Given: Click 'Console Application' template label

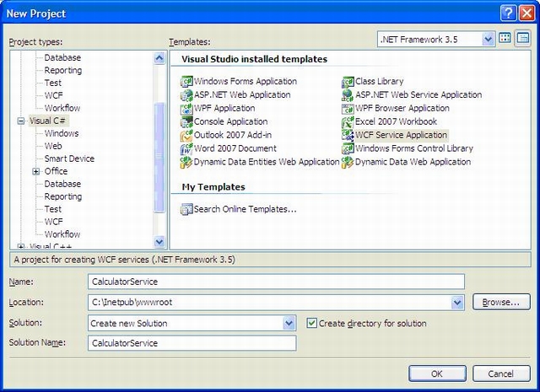Looking at the screenshot, I should pyautogui.click(x=230, y=122).
